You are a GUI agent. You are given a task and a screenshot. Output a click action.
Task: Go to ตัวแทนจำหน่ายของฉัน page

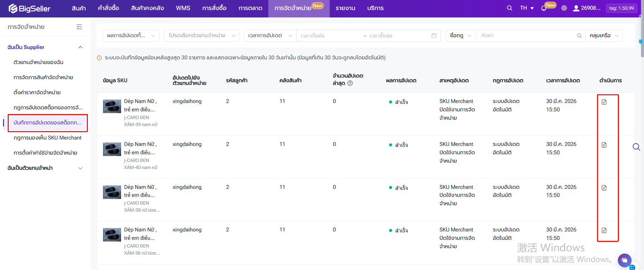click(38, 62)
